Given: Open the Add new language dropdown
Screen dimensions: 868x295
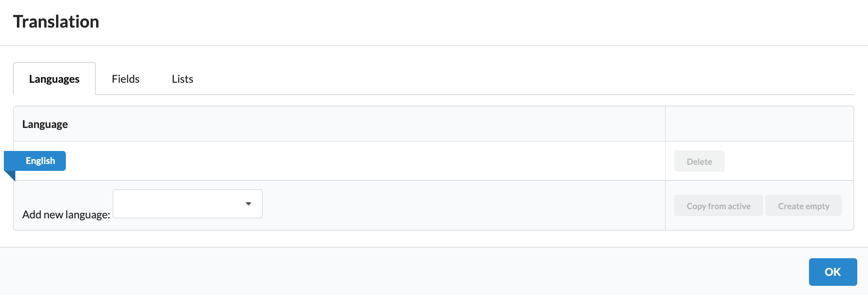Looking at the screenshot, I should 187,203.
